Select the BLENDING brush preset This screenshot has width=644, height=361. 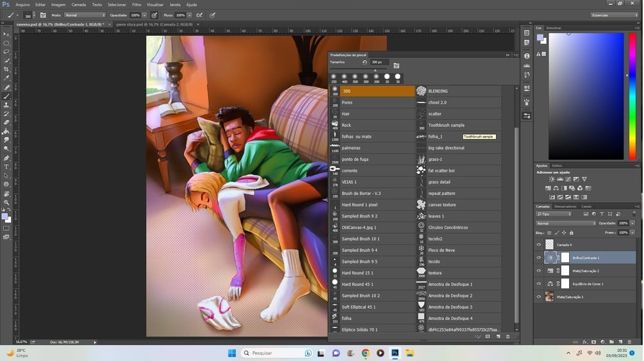(x=458, y=91)
